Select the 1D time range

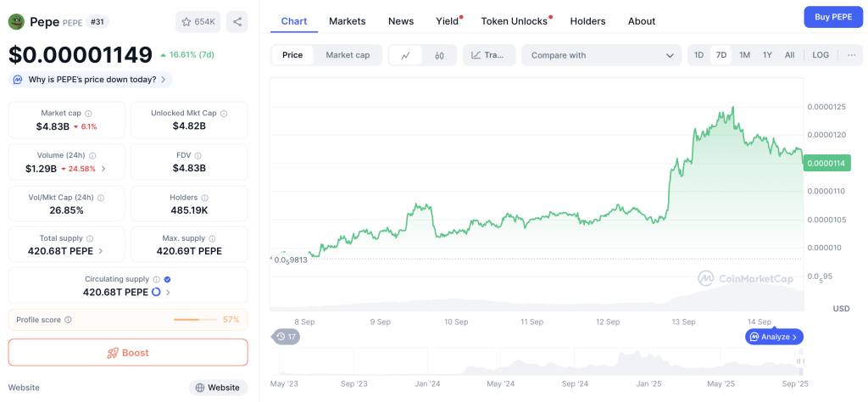(699, 55)
